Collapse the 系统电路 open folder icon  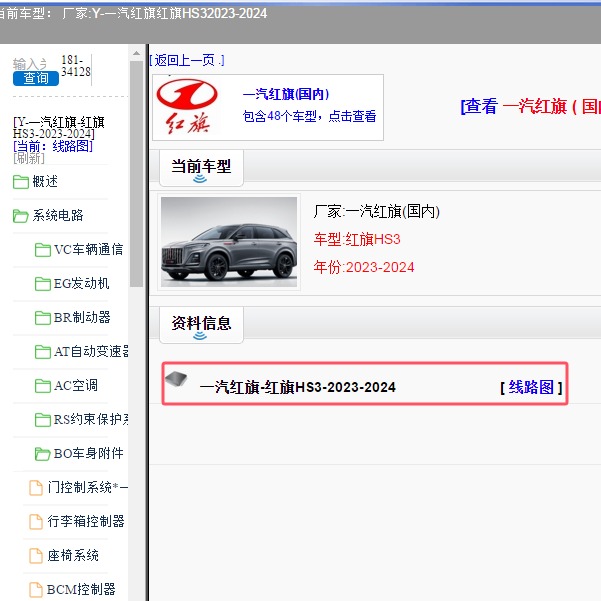pyautogui.click(x=21, y=216)
